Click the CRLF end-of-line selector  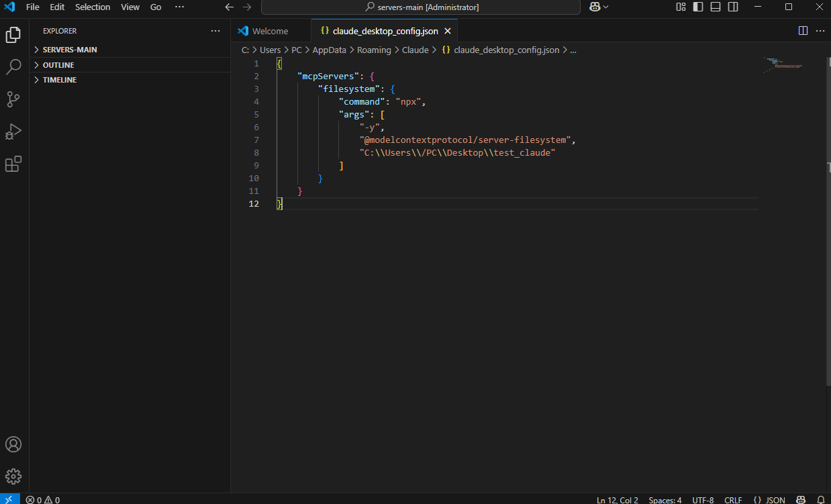tap(733, 499)
